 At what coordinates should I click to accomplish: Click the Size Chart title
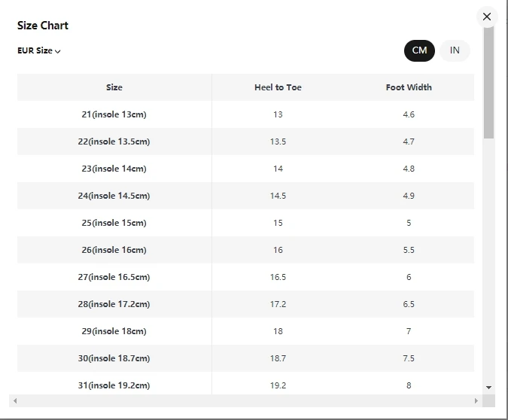[x=43, y=26]
